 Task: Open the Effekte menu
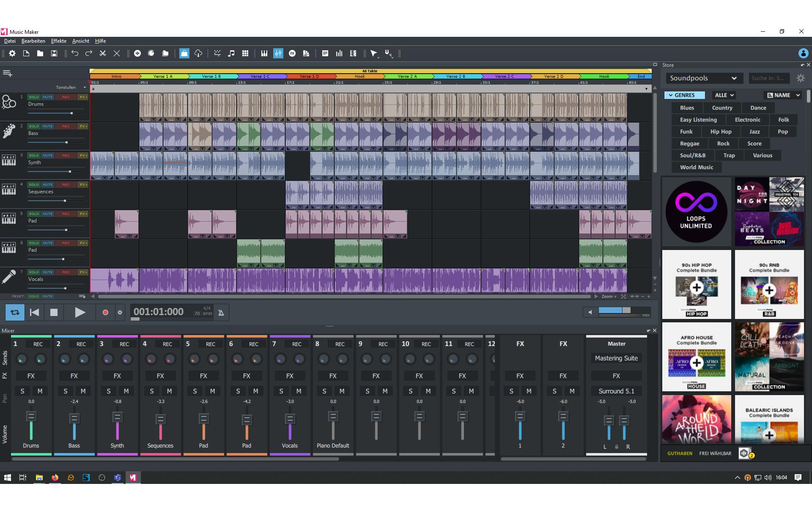click(59, 41)
